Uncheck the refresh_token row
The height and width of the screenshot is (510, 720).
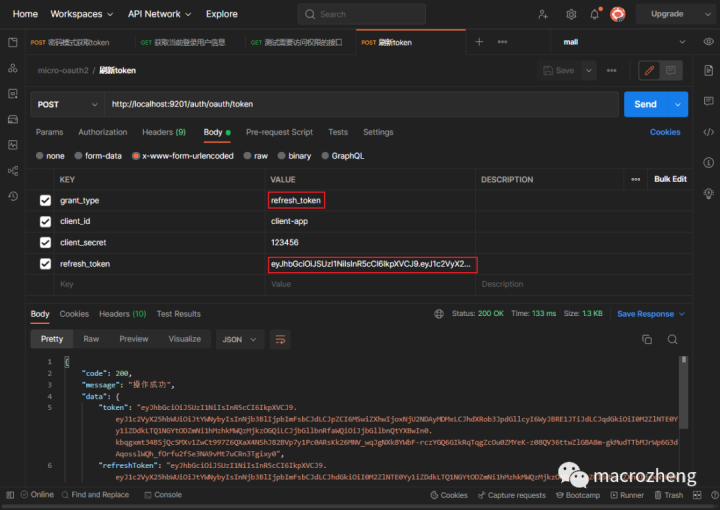(x=45, y=264)
